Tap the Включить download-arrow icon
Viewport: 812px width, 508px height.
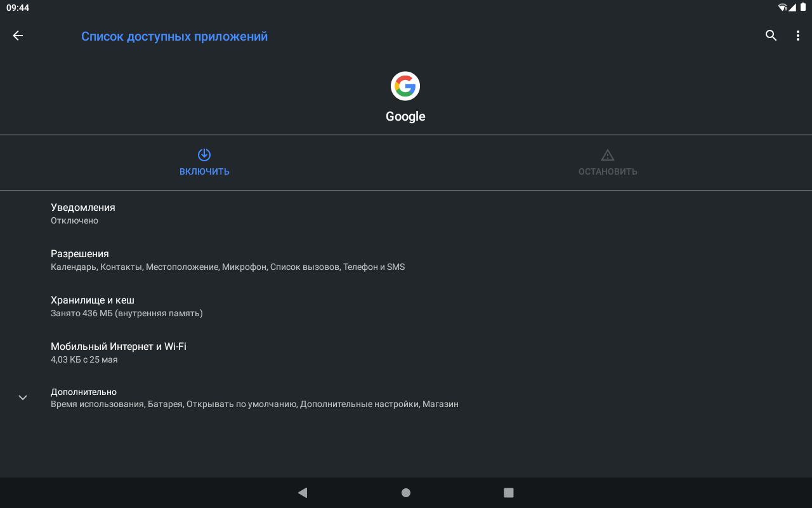pyautogui.click(x=204, y=154)
